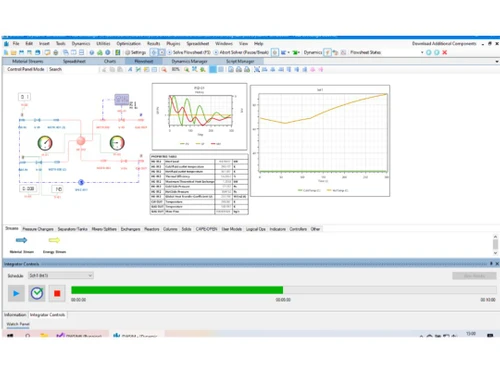Screen dimensions: 500x375
Task: Select the Mixers/Splitters palette tab
Action: [x=104, y=229]
